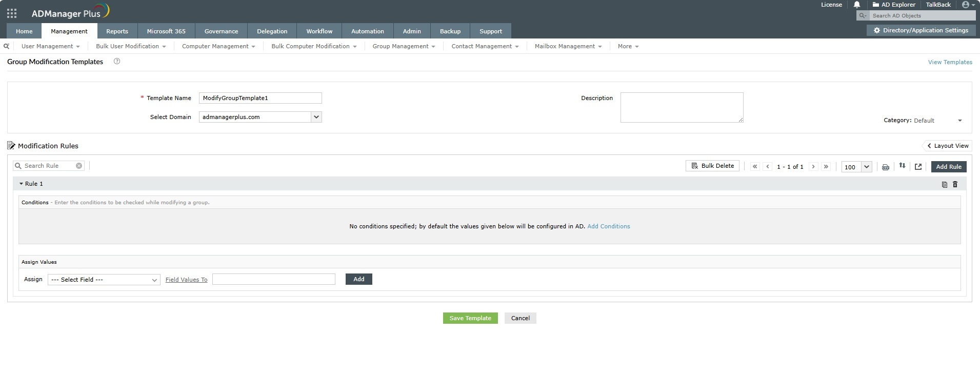Screen dimensions: 980x372
Task: Open the License link
Action: click(x=831, y=5)
